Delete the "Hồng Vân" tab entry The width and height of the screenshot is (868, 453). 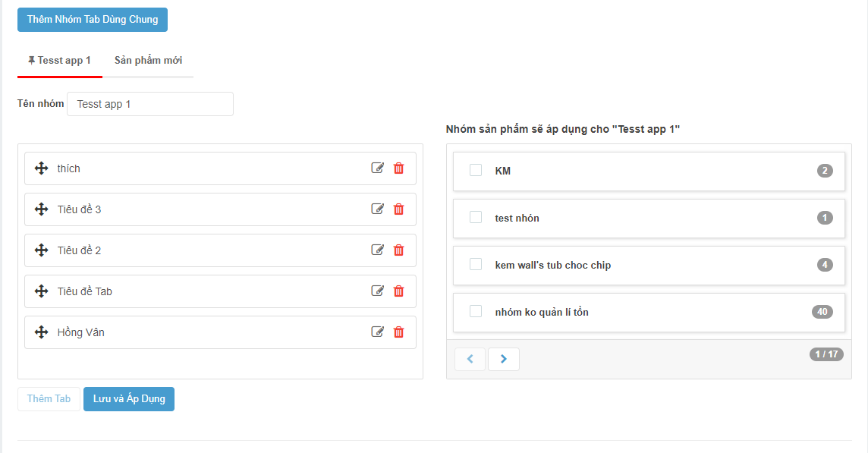[398, 332]
